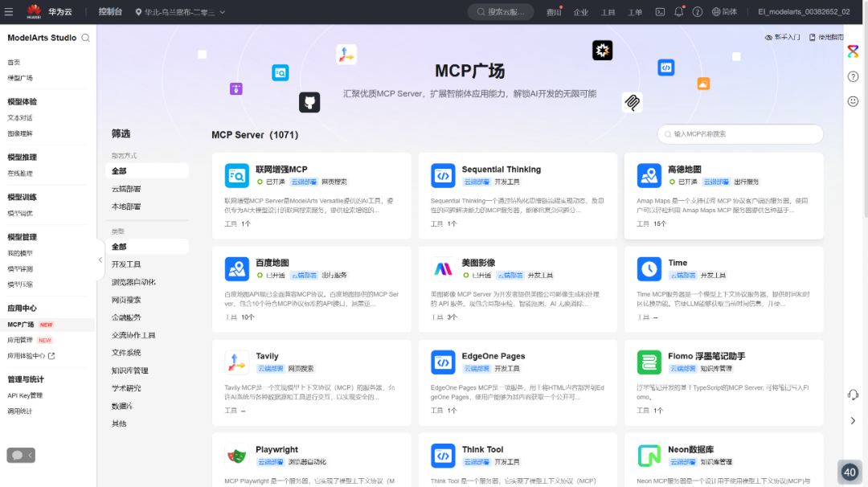The image size is (868, 487).
Task: Click the 高德地图 map pin icon
Action: coord(649,174)
